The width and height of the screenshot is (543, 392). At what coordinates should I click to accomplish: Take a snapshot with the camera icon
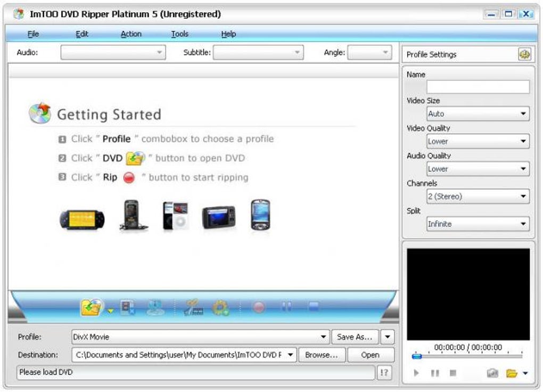coord(492,373)
